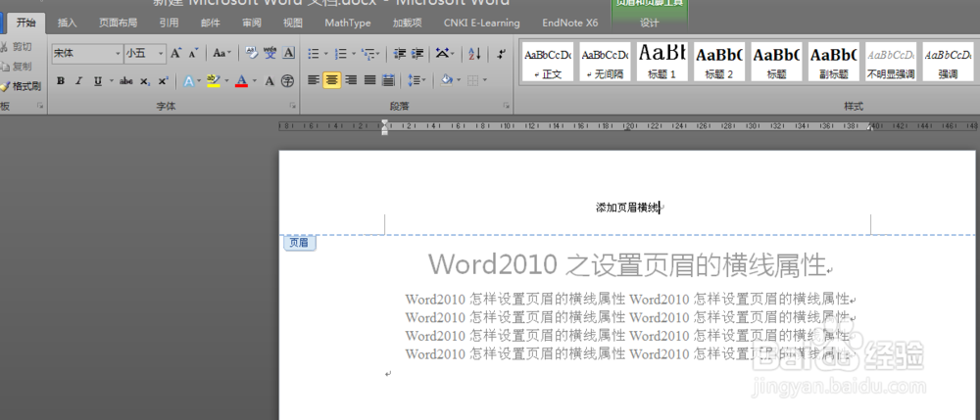Click the Distributed alignment icon
The width and height of the screenshot is (980, 420).
coord(388,80)
